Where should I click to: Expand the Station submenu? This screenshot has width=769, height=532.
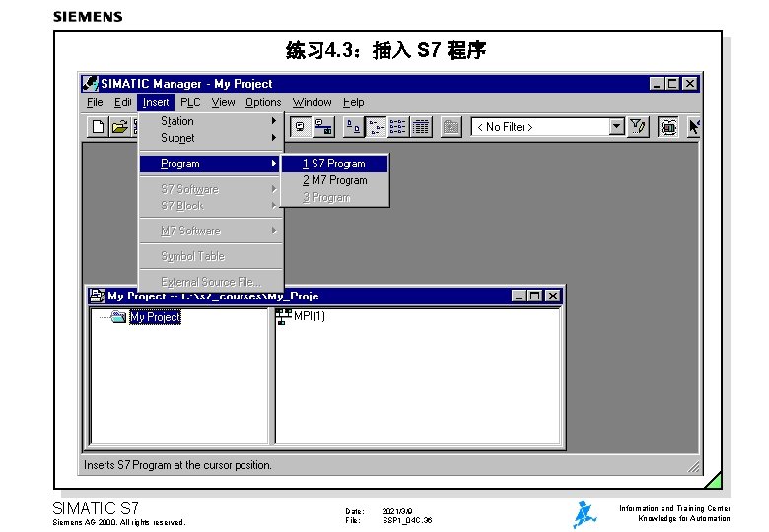coord(211,121)
